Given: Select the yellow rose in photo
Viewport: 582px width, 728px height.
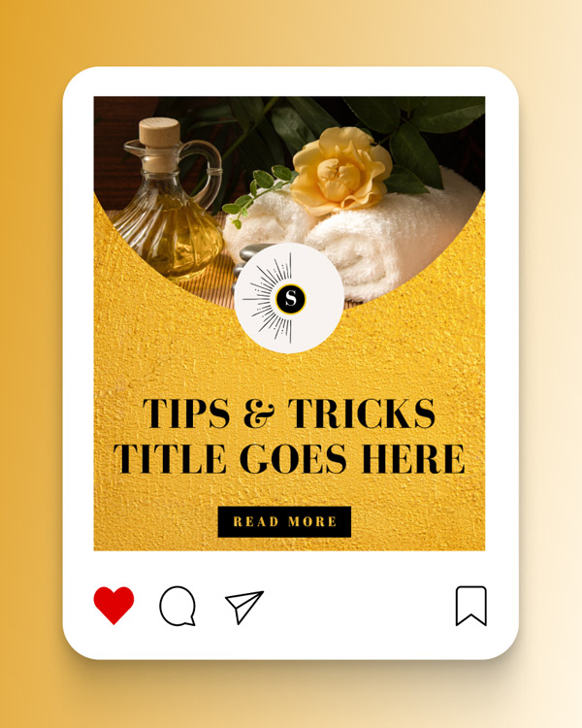Looking at the screenshot, I should (x=340, y=171).
